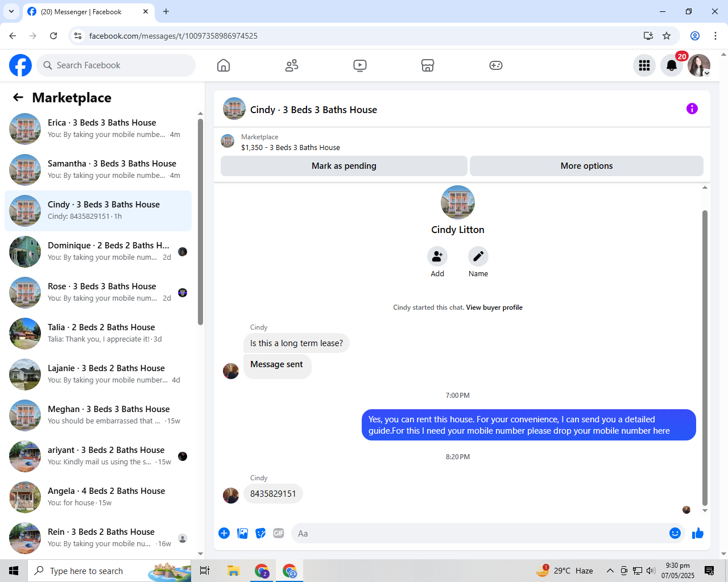This screenshot has height=582, width=728.
Task: Close the Messenger | Facebook tab
Action: [146, 11]
